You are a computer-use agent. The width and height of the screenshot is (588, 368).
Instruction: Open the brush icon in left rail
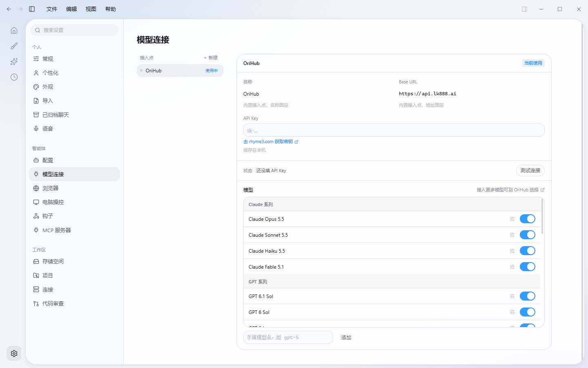[14, 46]
